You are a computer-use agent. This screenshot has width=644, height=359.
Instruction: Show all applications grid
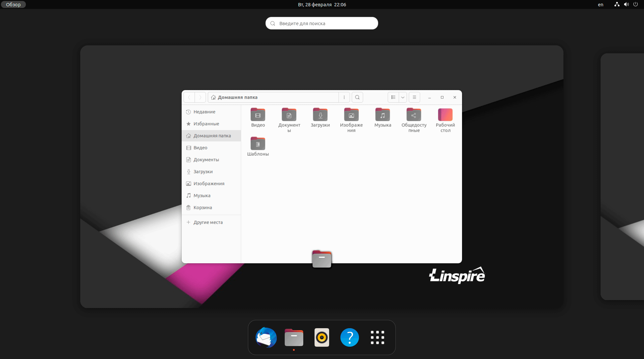tap(377, 337)
